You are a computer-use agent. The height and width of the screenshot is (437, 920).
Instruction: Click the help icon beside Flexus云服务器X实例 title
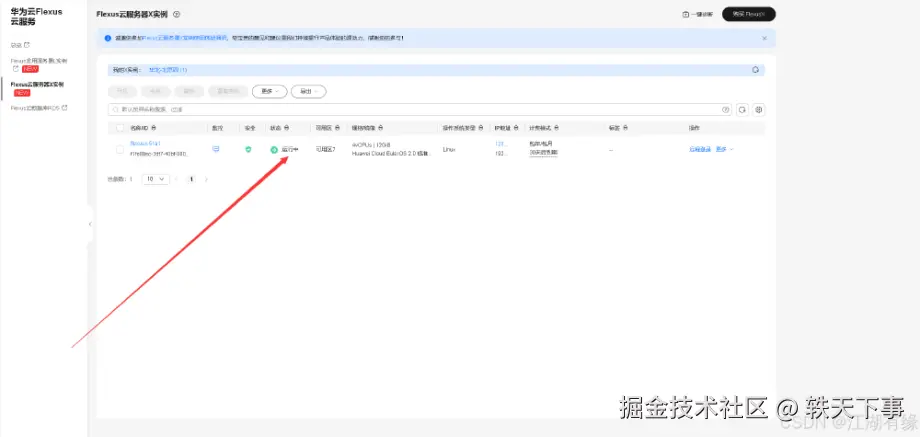coord(177,14)
